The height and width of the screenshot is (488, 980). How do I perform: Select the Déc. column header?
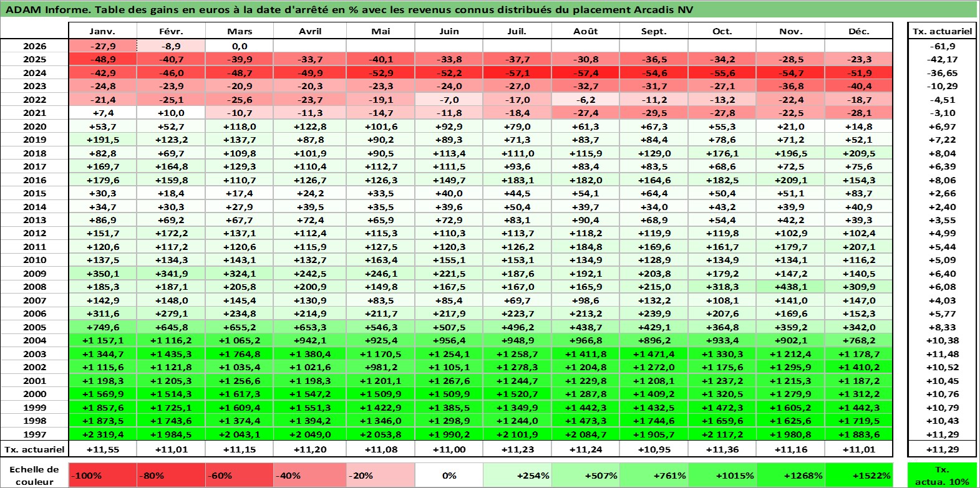point(859,31)
